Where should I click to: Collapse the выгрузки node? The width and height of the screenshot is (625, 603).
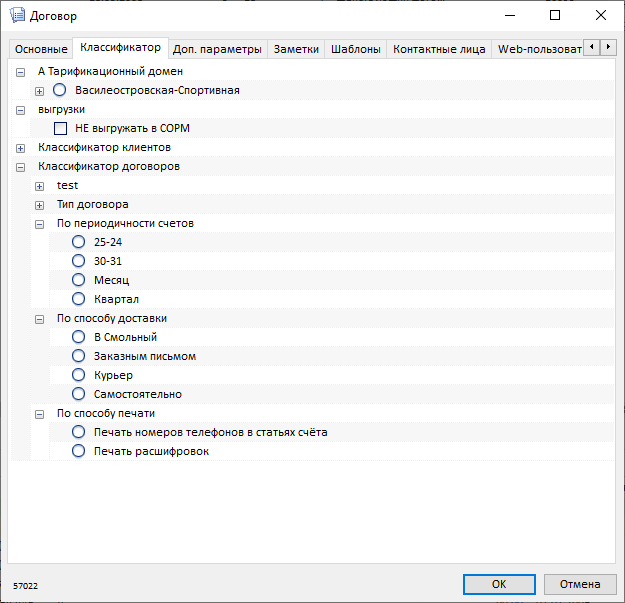pos(20,110)
